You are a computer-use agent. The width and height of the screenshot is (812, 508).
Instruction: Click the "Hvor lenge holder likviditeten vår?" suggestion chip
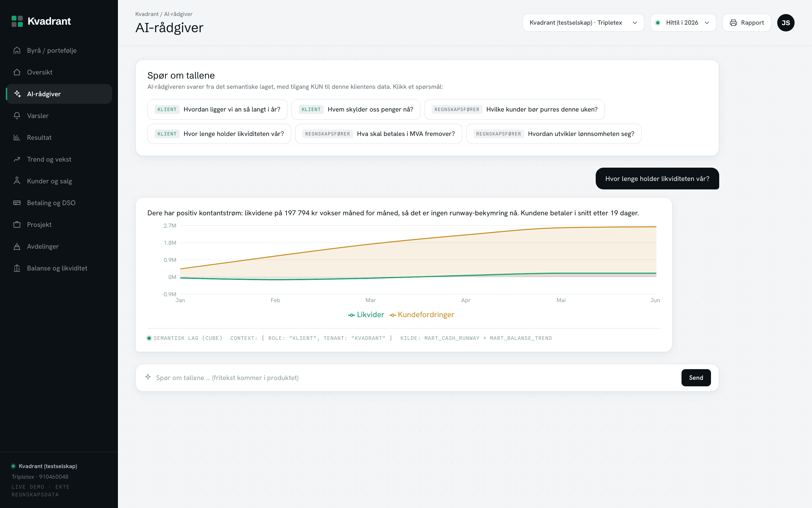[219, 134]
